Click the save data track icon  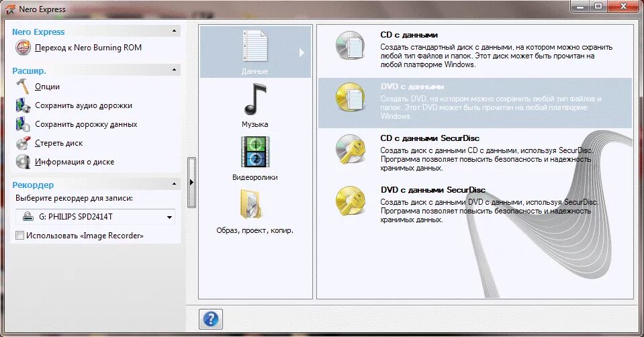pyautogui.click(x=23, y=124)
